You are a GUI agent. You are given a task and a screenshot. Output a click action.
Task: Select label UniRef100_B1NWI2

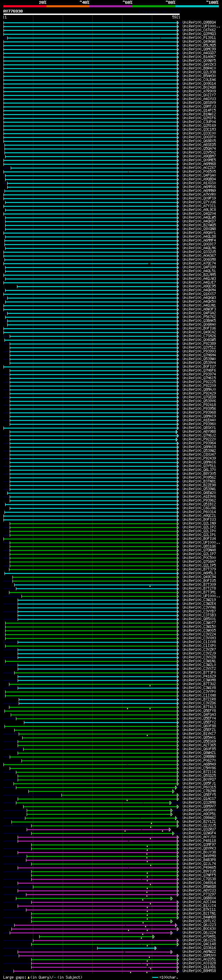click(199, 114)
